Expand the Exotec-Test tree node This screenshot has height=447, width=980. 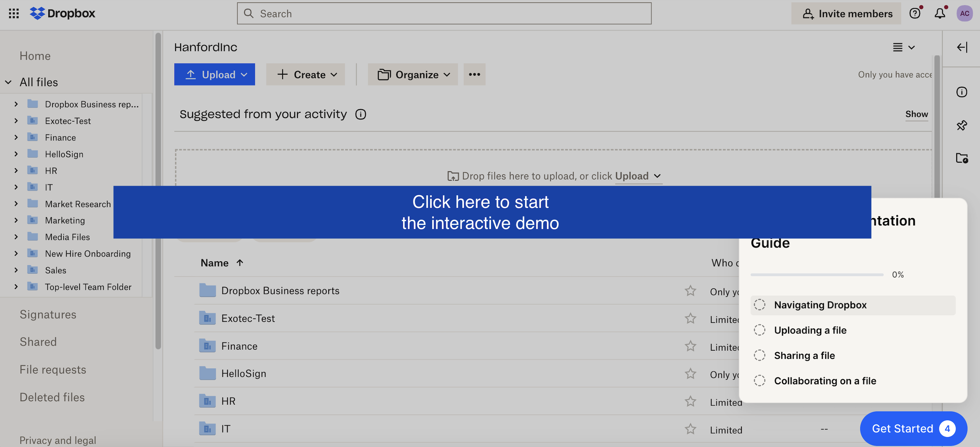(x=16, y=121)
